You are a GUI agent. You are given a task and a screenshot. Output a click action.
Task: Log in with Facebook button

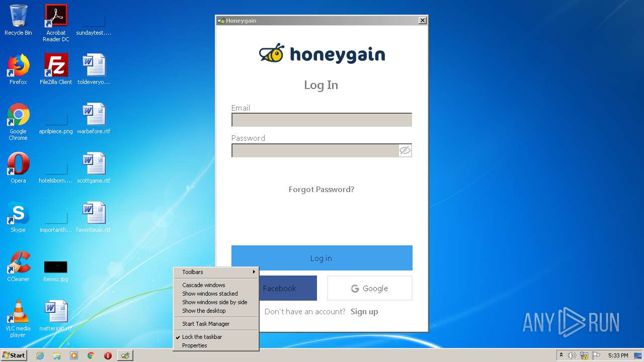click(288, 288)
